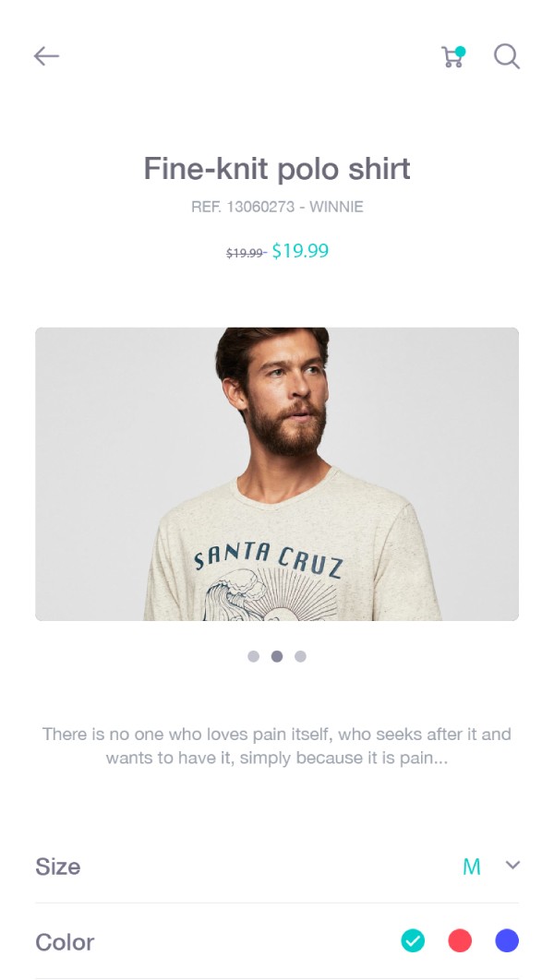Image resolution: width=554 pixels, height=980 pixels.
Task: Jump to the third carousel dot
Action: [x=300, y=656]
